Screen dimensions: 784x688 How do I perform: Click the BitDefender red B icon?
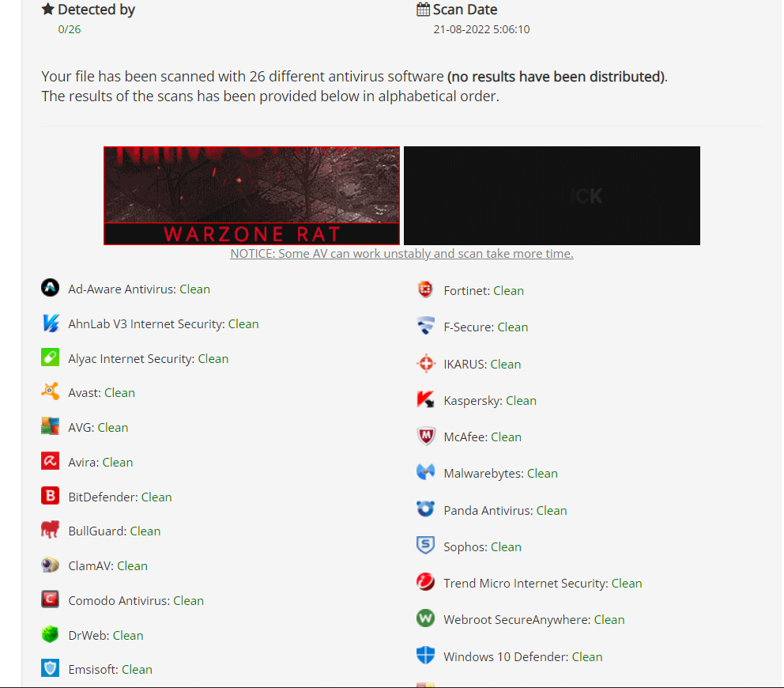50,496
